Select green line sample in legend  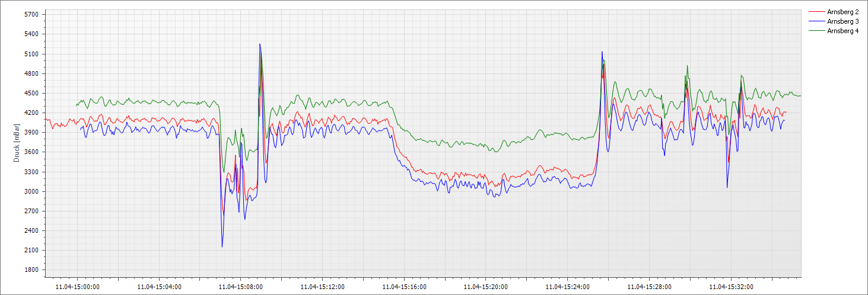pyautogui.click(x=816, y=31)
